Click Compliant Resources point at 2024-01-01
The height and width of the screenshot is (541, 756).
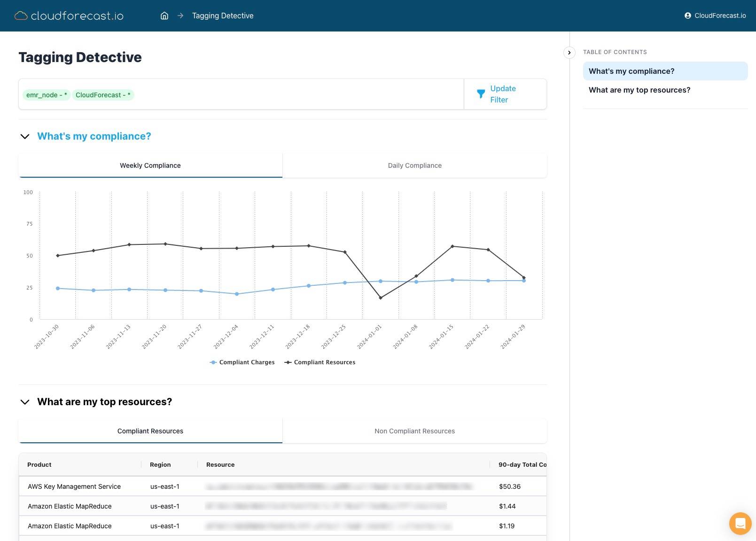[381, 298]
